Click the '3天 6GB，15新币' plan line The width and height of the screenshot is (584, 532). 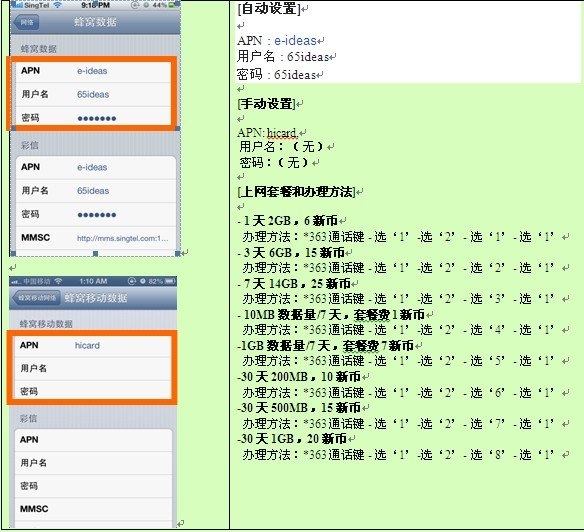tap(291, 253)
